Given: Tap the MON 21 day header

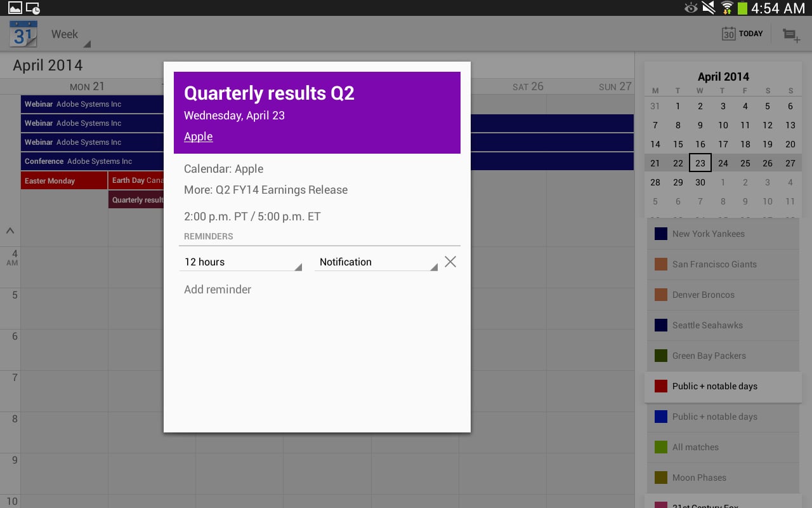Looking at the screenshot, I should click(87, 86).
